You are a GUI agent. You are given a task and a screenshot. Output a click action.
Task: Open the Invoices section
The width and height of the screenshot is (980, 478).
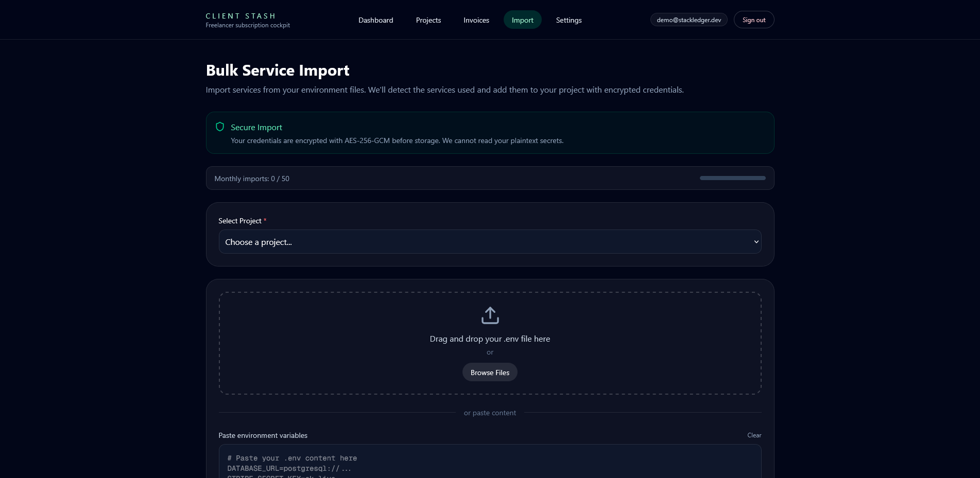coord(476,20)
